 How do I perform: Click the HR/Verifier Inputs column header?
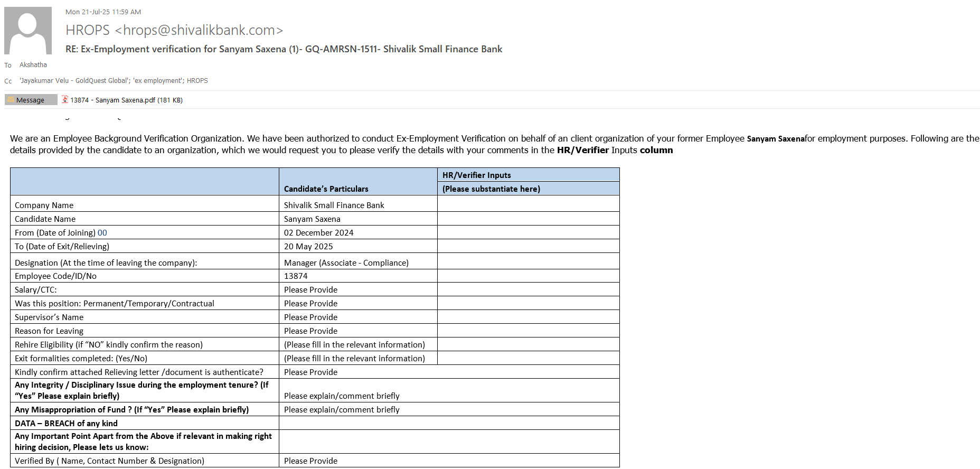[x=477, y=175]
